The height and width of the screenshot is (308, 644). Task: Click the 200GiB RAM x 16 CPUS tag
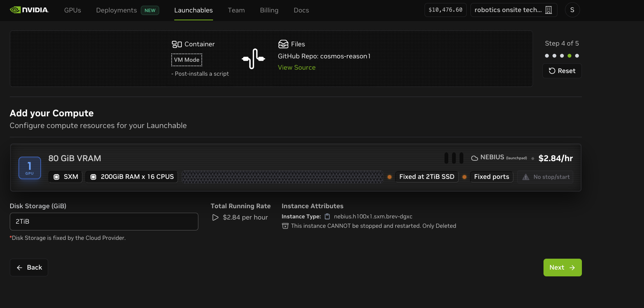pos(132,177)
